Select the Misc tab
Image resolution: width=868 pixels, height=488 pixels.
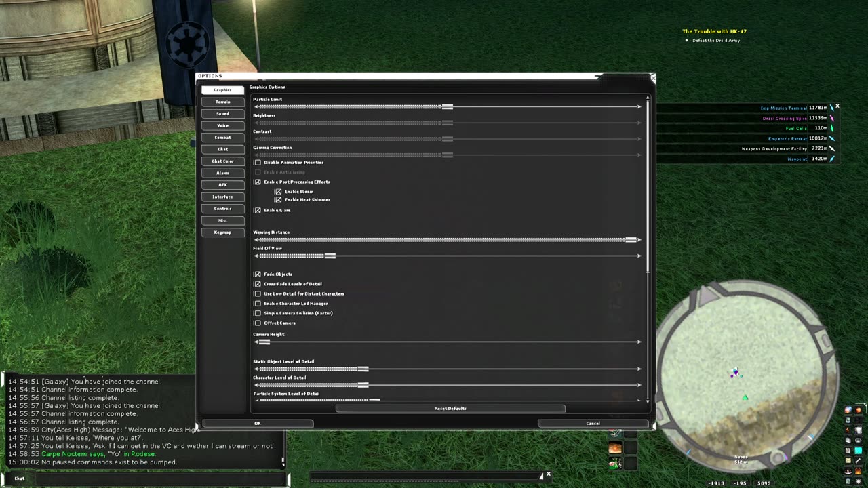click(x=222, y=220)
